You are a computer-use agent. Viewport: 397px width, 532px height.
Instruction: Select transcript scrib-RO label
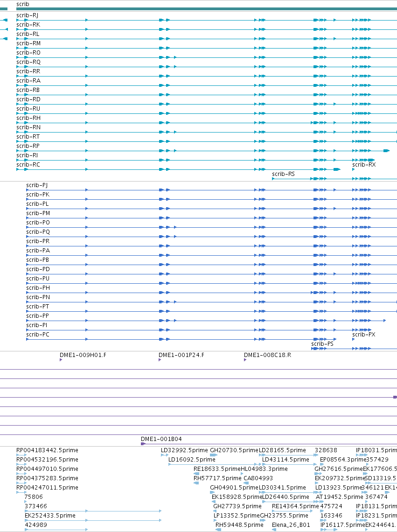[28, 53]
